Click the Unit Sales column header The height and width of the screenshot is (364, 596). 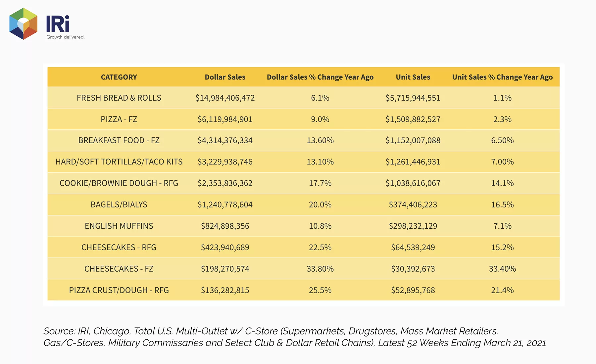tap(413, 77)
